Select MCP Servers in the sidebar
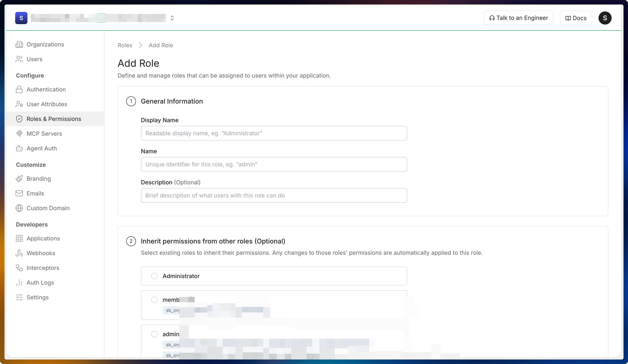The image size is (628, 364). click(x=44, y=134)
